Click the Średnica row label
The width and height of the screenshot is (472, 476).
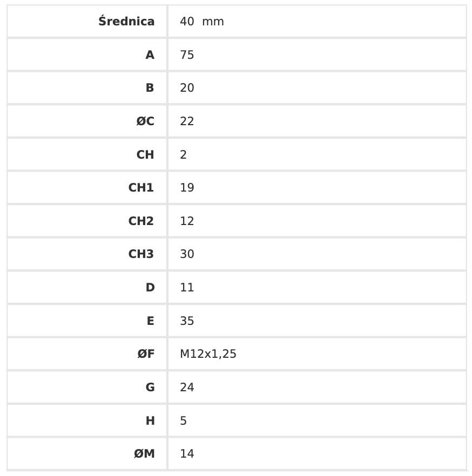pyautogui.click(x=126, y=22)
